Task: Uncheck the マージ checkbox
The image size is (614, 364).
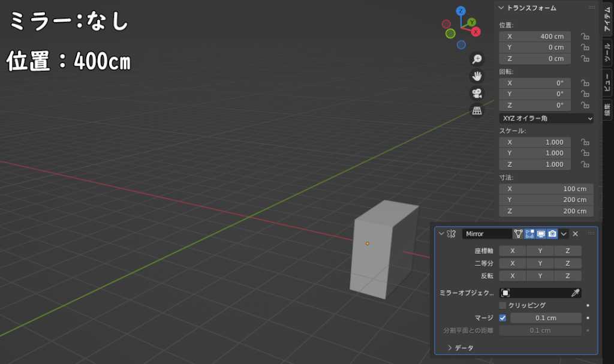Action: tap(503, 318)
